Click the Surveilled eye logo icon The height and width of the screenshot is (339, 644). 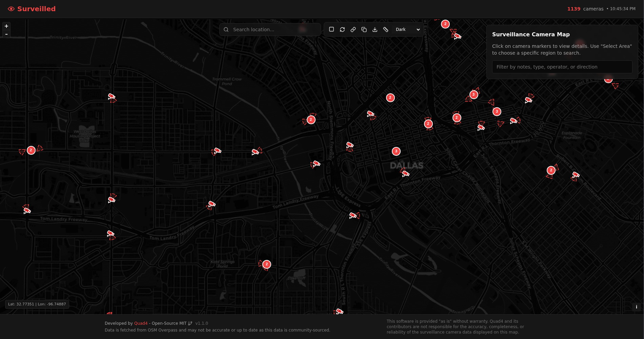[11, 9]
